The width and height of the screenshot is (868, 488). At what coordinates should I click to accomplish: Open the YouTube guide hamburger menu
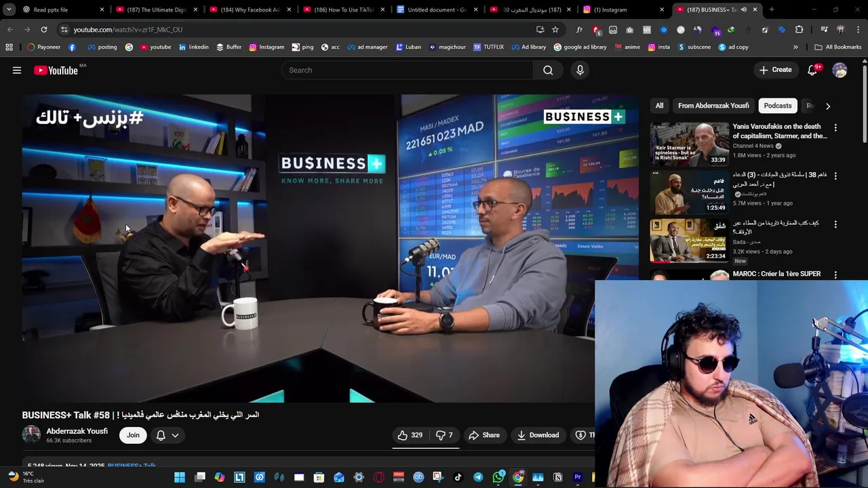click(17, 70)
